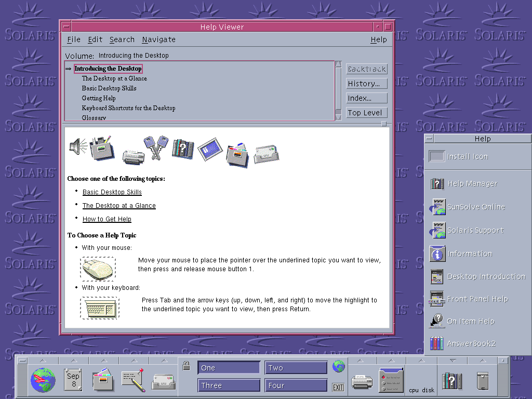
Task: Open the Information item icon
Action: tap(437, 254)
